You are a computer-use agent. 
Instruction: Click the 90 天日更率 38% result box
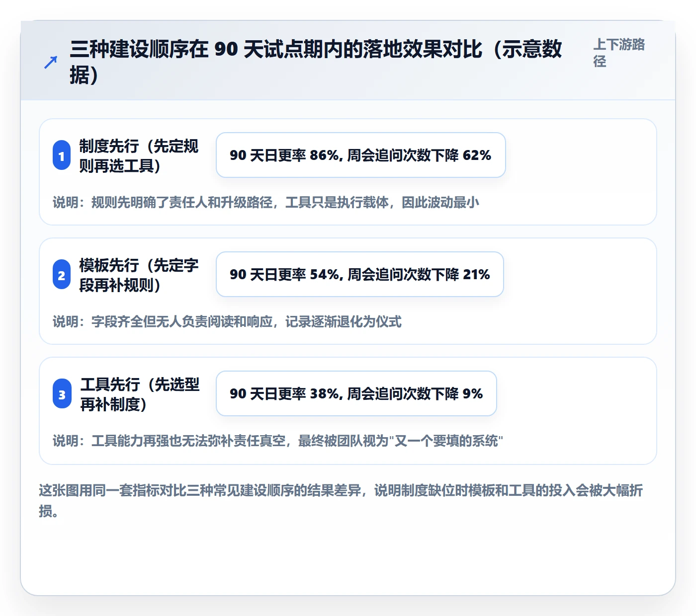(356, 393)
